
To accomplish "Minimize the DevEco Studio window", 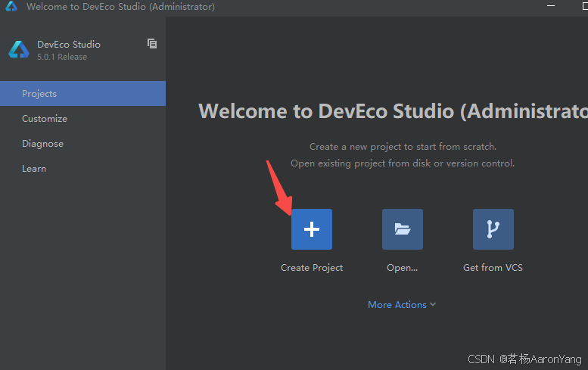I will point(550,6).
